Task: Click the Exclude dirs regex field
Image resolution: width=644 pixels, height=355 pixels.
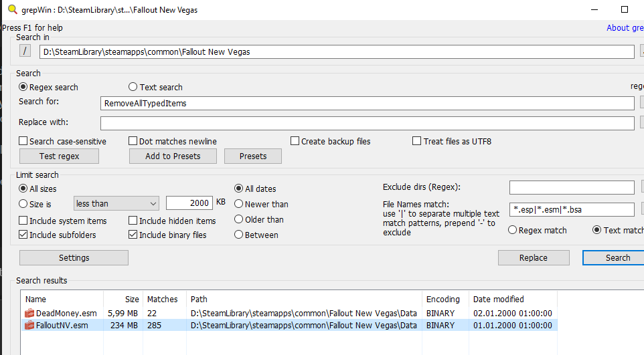Action: (572, 188)
